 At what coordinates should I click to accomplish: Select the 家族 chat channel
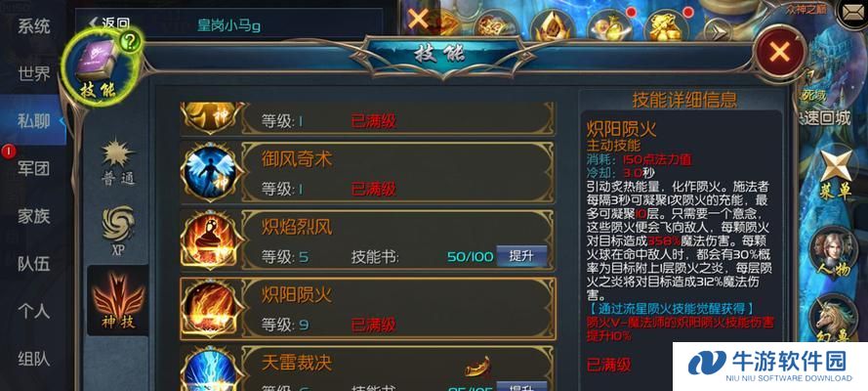34,216
